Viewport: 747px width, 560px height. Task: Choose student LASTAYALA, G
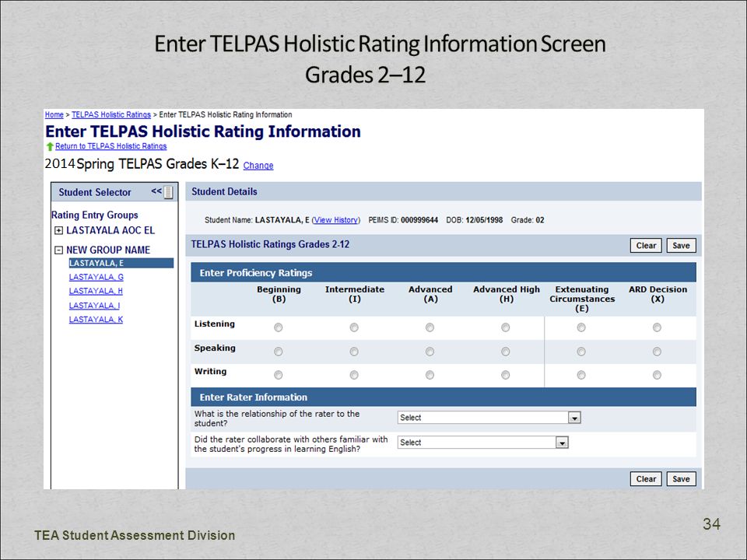click(96, 277)
